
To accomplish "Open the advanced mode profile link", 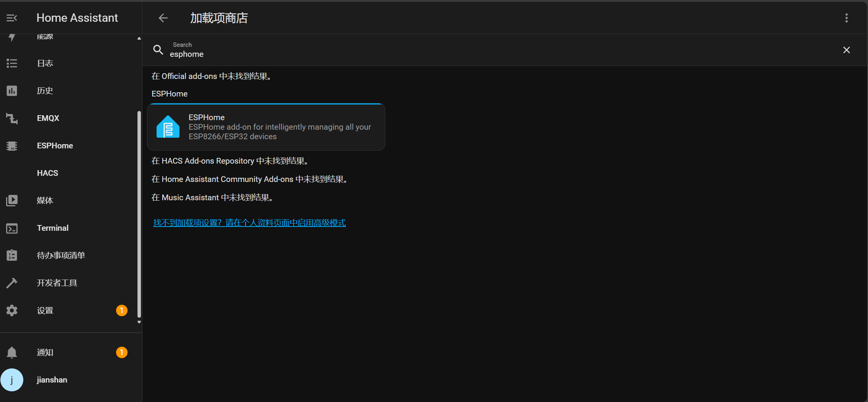I will click(249, 223).
